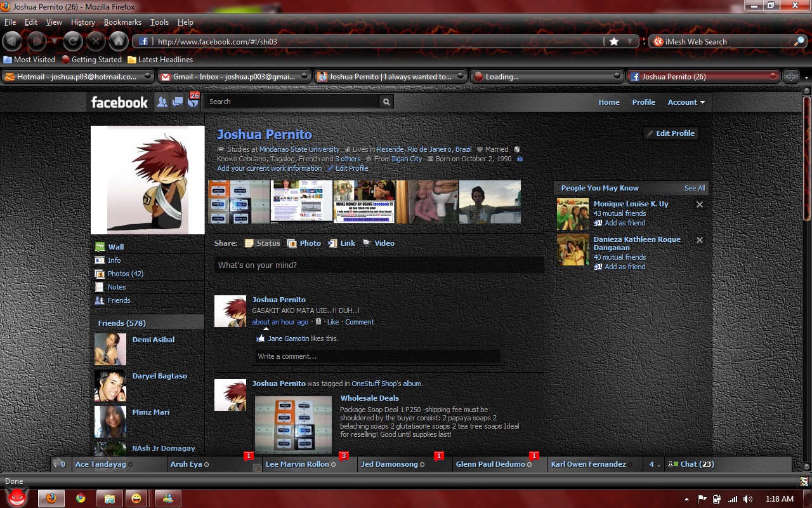Open the Firefox taskbar button
This screenshot has height=508, width=812.
(51, 498)
